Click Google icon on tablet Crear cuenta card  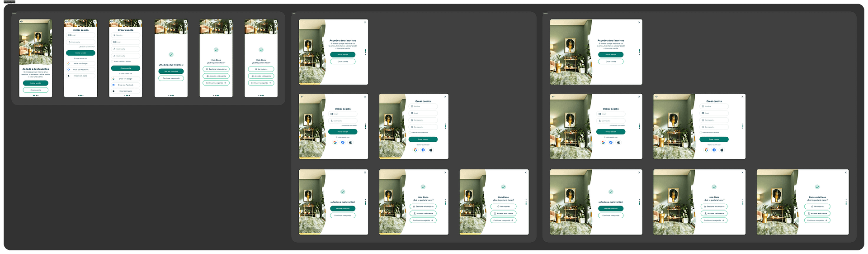click(415, 150)
